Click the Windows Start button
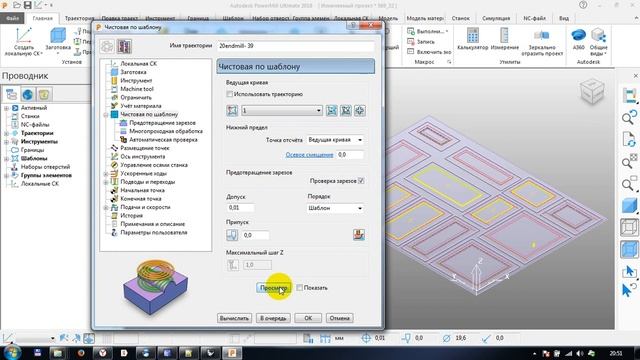The image size is (640, 360). (12, 353)
